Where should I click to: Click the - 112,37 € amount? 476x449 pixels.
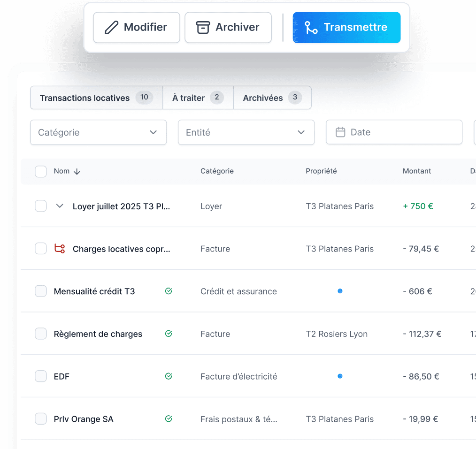point(422,334)
